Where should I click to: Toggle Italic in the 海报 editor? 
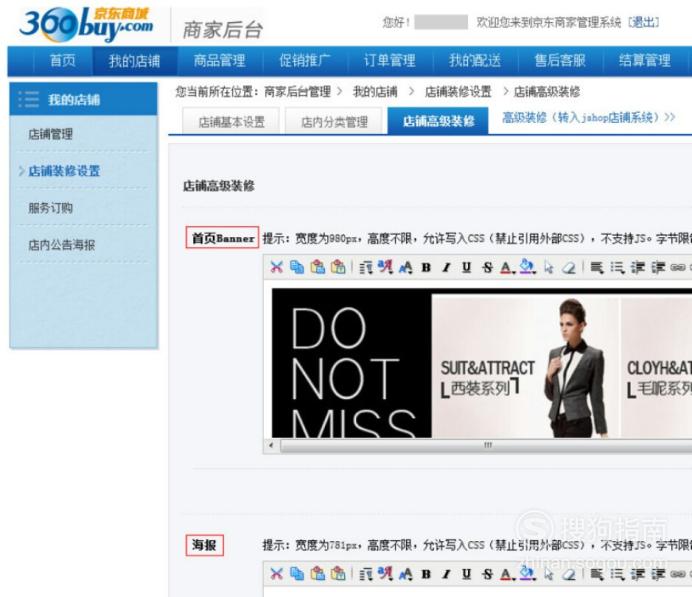pyautogui.click(x=446, y=574)
